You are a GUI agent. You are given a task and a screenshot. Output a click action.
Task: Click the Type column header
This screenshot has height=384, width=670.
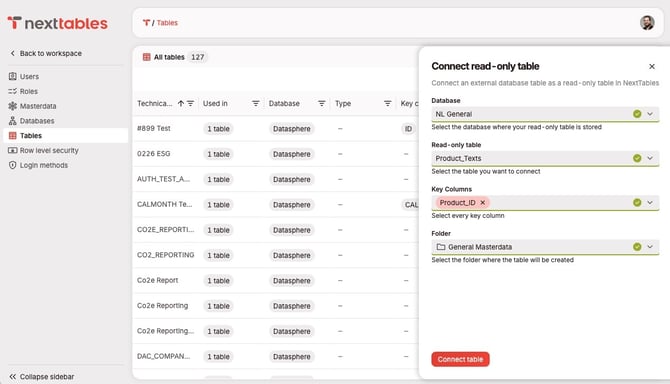click(343, 103)
